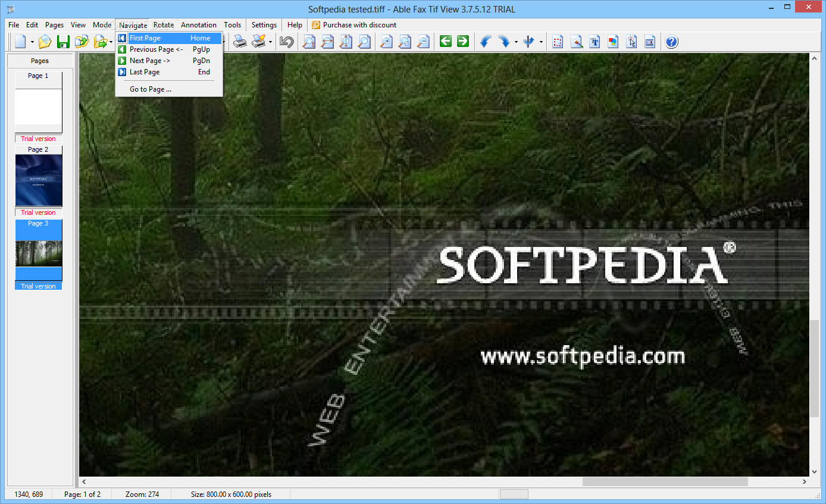Click the red dashed selection tool icon
Image resolution: width=826 pixels, height=504 pixels.
(558, 42)
